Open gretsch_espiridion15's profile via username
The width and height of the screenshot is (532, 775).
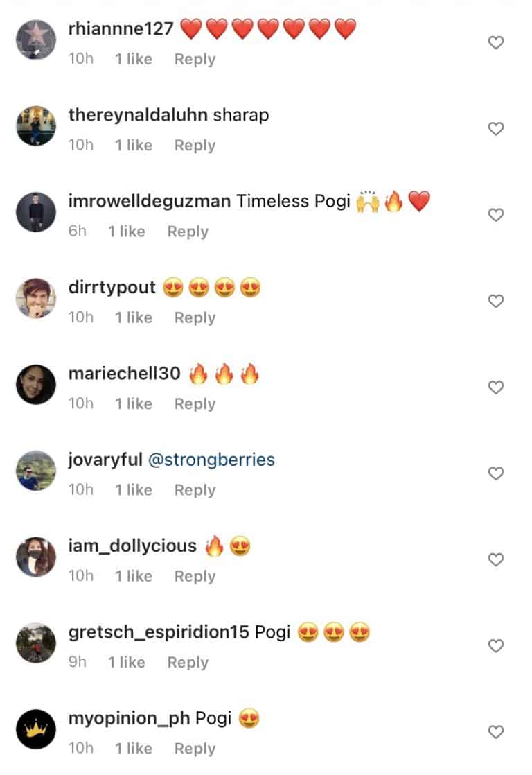point(159,632)
